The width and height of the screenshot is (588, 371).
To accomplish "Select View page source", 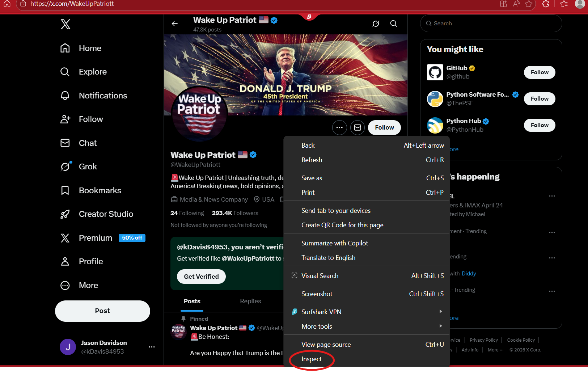I will tap(367, 344).
